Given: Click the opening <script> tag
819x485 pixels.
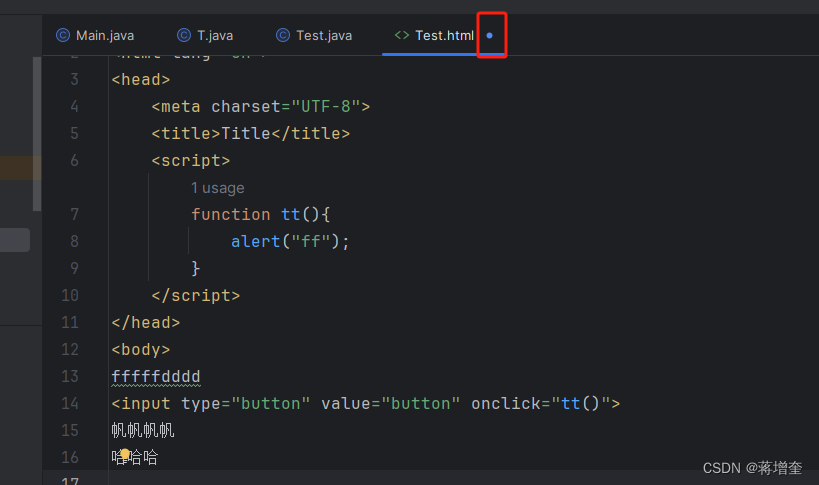Looking at the screenshot, I should [x=191, y=160].
